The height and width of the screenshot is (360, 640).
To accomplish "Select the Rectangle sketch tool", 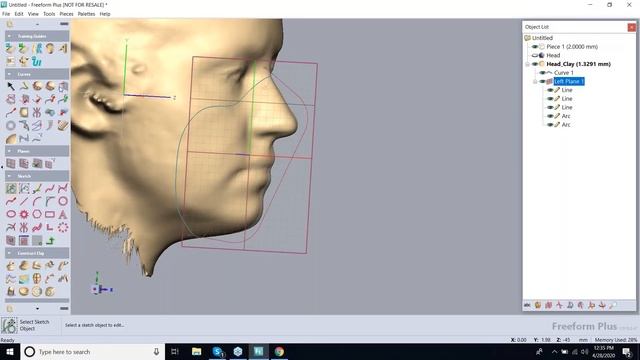I will point(50,214).
